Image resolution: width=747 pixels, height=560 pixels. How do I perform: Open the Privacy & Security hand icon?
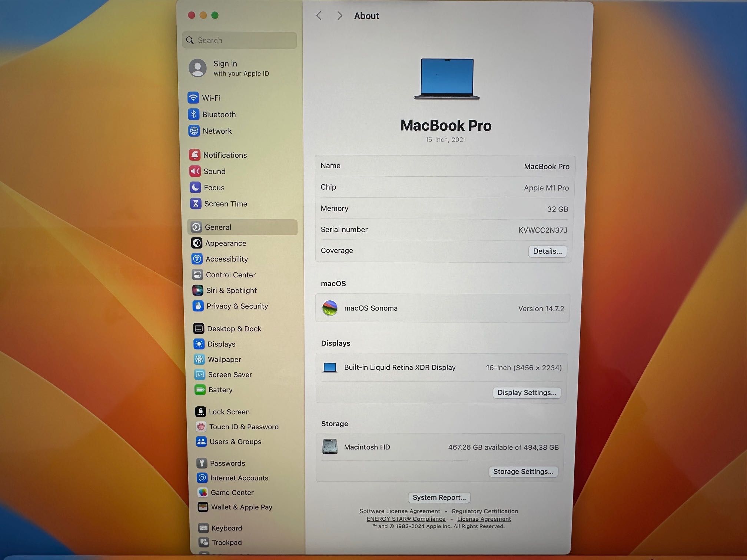click(x=198, y=306)
